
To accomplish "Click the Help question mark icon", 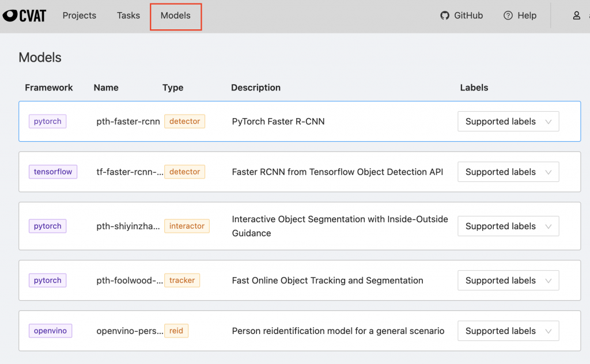I will coord(508,16).
